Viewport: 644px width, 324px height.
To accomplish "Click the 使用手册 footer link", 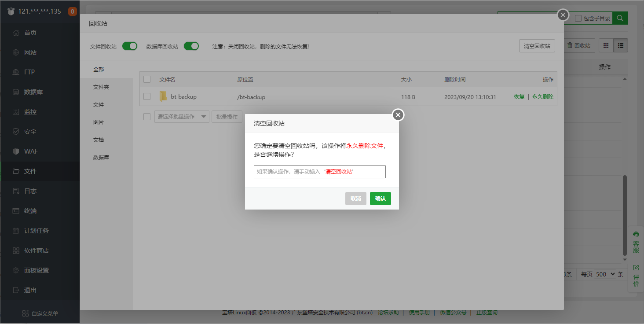I will point(419,312).
